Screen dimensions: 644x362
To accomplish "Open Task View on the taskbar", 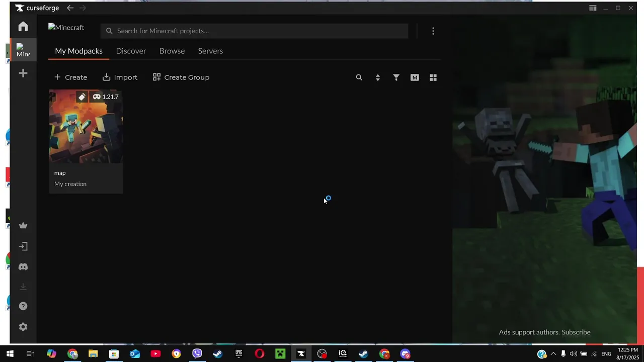I will click(x=30, y=354).
